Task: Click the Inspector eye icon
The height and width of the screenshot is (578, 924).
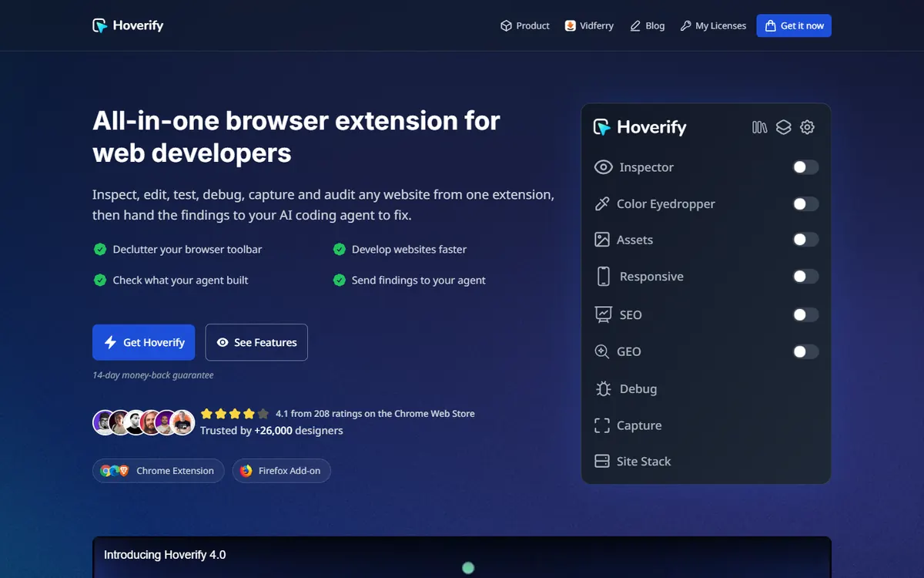Action: [604, 167]
